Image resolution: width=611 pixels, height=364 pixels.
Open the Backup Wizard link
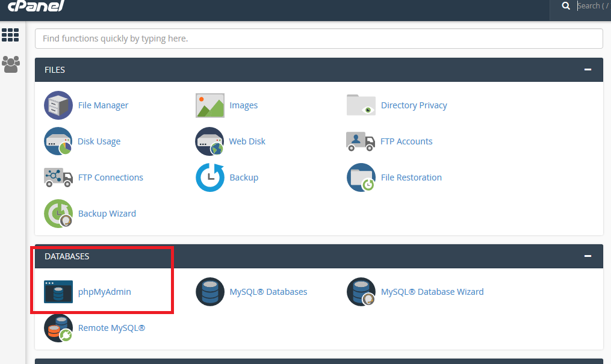tap(107, 214)
